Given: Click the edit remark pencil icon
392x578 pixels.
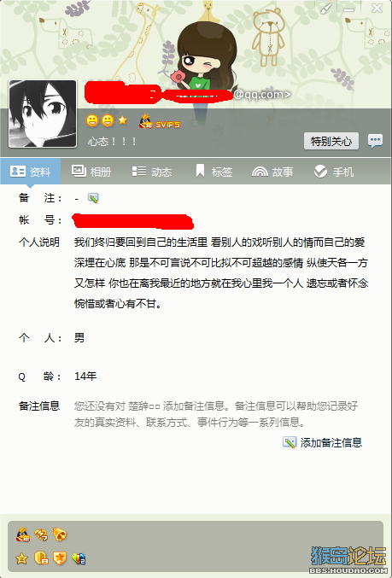Looking at the screenshot, I should pyautogui.click(x=93, y=198).
